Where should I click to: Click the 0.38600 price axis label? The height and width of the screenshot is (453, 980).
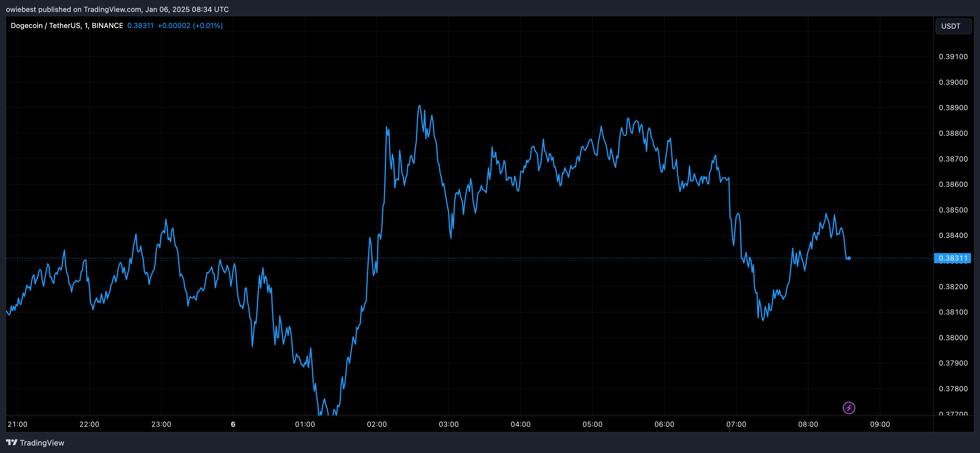click(953, 184)
